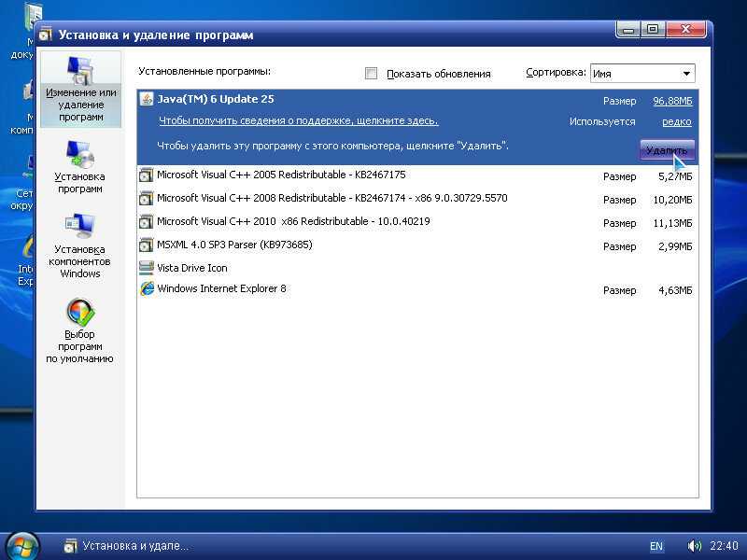
Task: Select Microsoft Visual C++ 2005 Redistributable entry
Action: tap(417, 175)
